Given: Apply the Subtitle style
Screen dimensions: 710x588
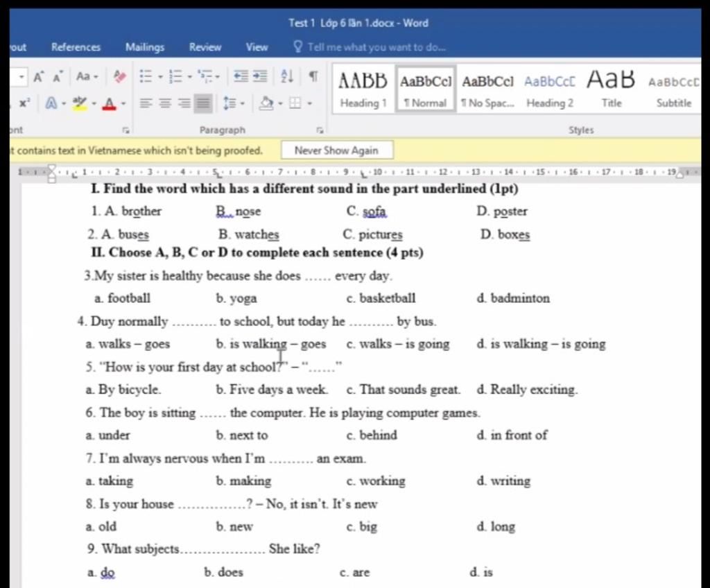Looking at the screenshot, I should point(673,89).
